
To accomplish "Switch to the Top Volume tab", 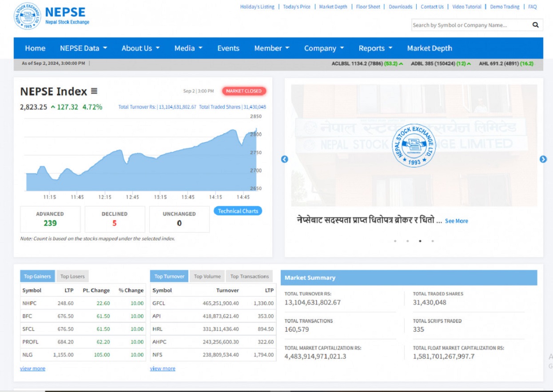I will coord(207,277).
